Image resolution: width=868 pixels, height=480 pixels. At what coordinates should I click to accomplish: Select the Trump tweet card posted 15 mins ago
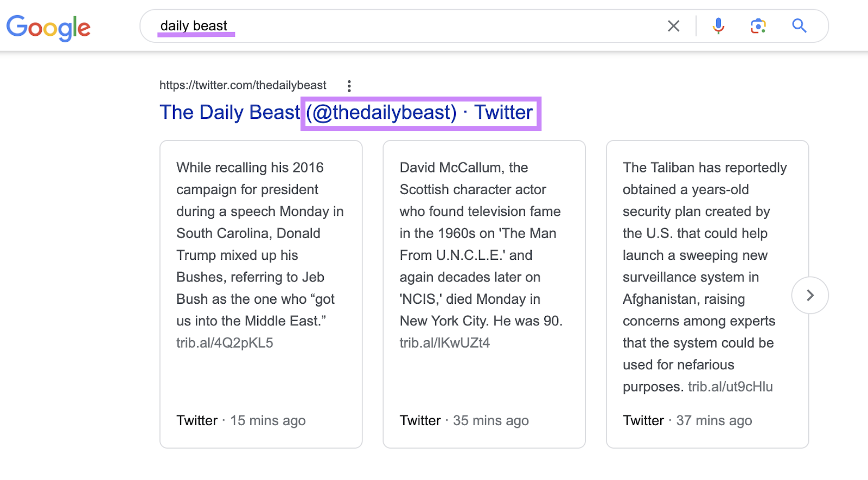pyautogui.click(x=260, y=294)
